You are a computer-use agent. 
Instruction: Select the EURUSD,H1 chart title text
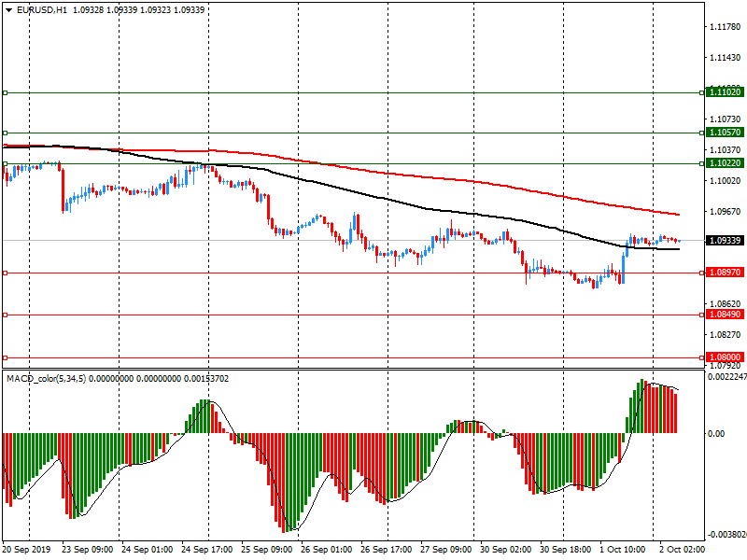pos(41,10)
